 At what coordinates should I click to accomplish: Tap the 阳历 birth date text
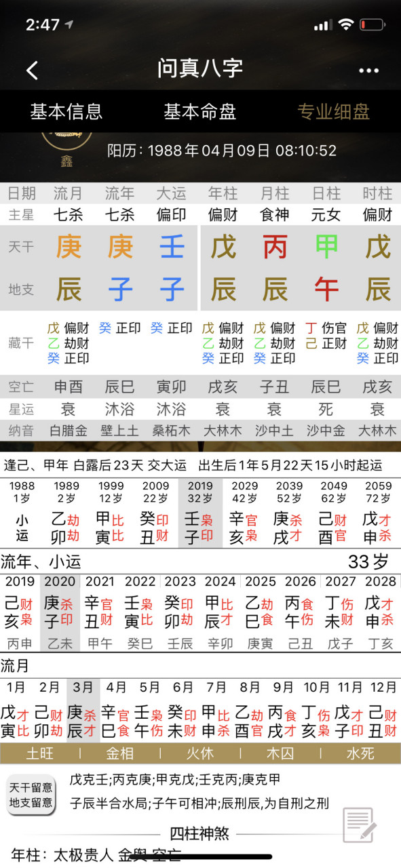point(222,150)
